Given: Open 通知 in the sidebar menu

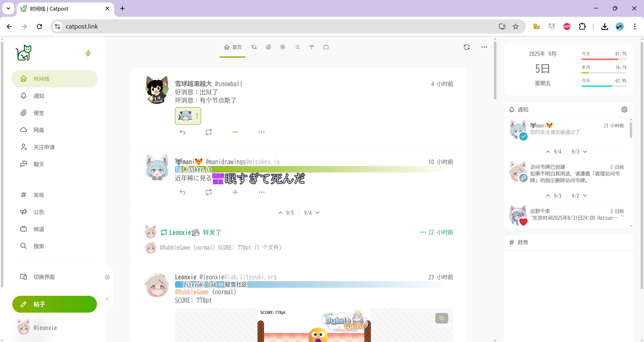Looking at the screenshot, I should point(39,96).
